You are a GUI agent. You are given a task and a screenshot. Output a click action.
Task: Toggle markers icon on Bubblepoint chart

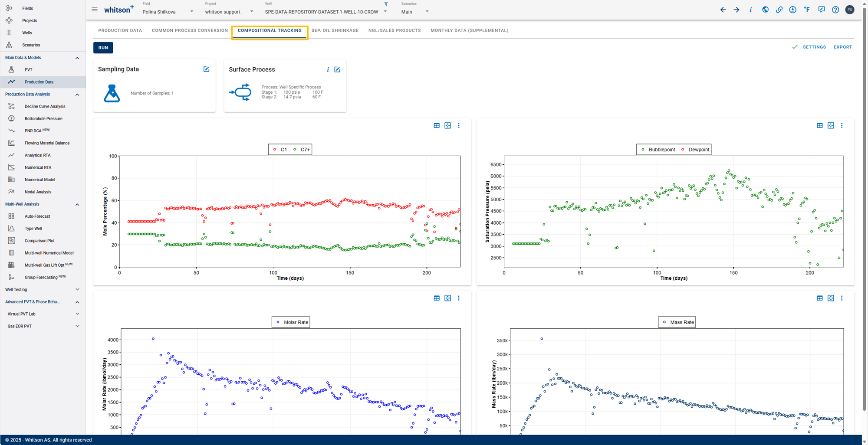point(831,125)
